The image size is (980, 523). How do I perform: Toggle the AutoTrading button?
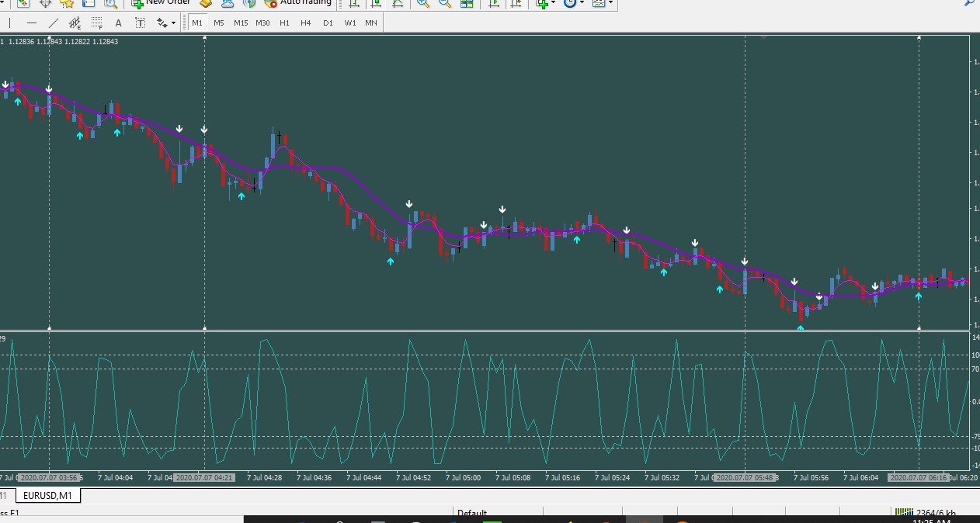point(298,3)
